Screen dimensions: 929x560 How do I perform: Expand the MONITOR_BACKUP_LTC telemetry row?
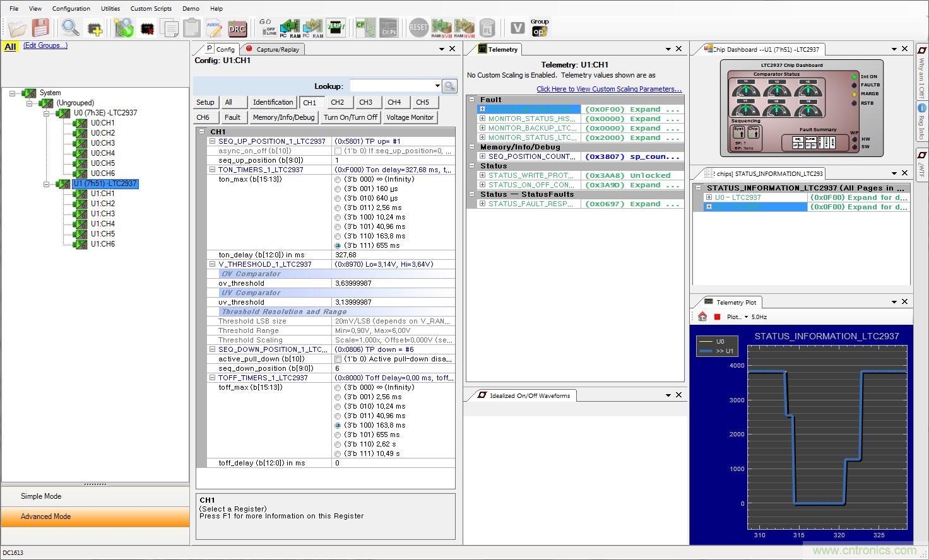tap(482, 128)
